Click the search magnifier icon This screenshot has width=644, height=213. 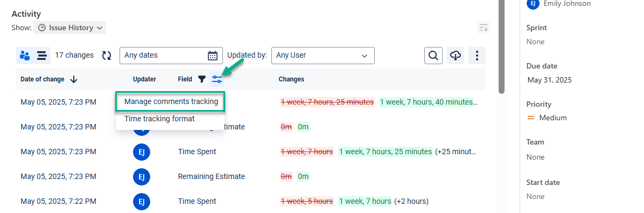(433, 56)
